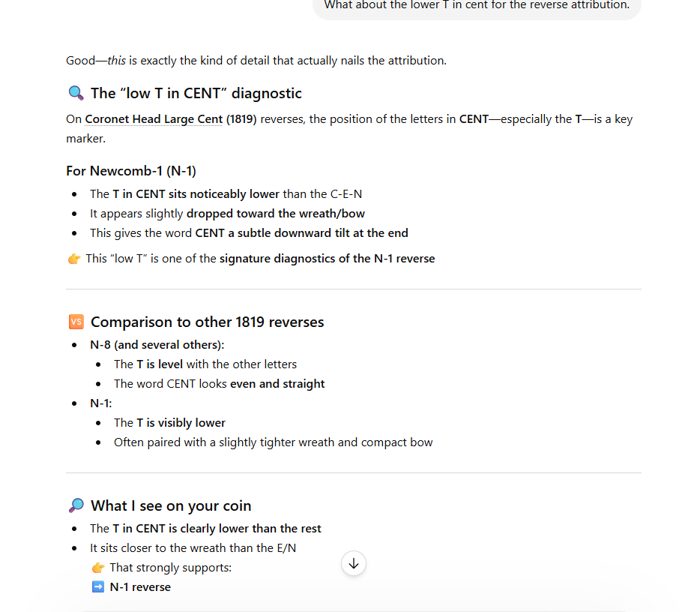The height and width of the screenshot is (612, 700).
Task: Click the bullet 'The T in CENT sits noticeably lower'
Action: click(x=226, y=193)
